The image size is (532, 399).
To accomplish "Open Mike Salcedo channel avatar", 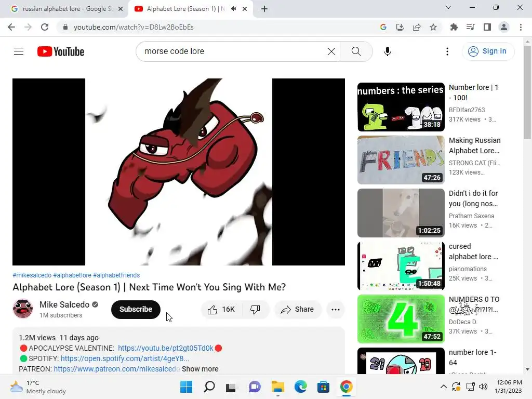I will tap(23, 309).
